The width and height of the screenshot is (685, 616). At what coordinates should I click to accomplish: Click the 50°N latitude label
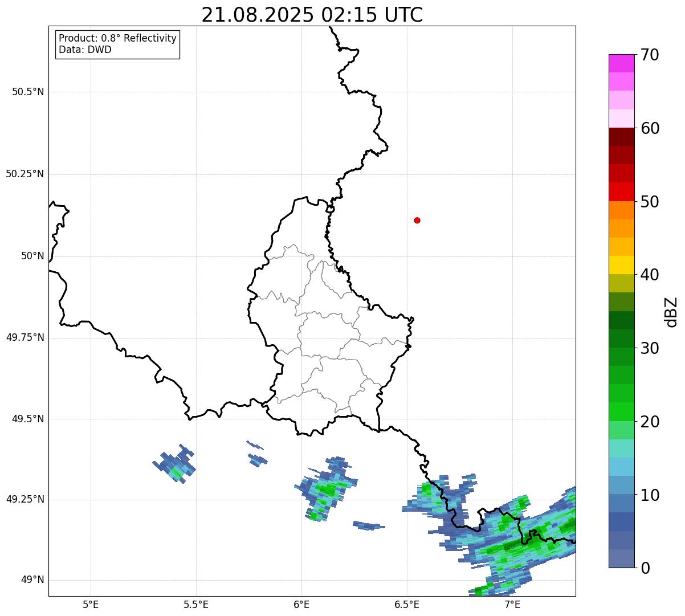click(32, 256)
